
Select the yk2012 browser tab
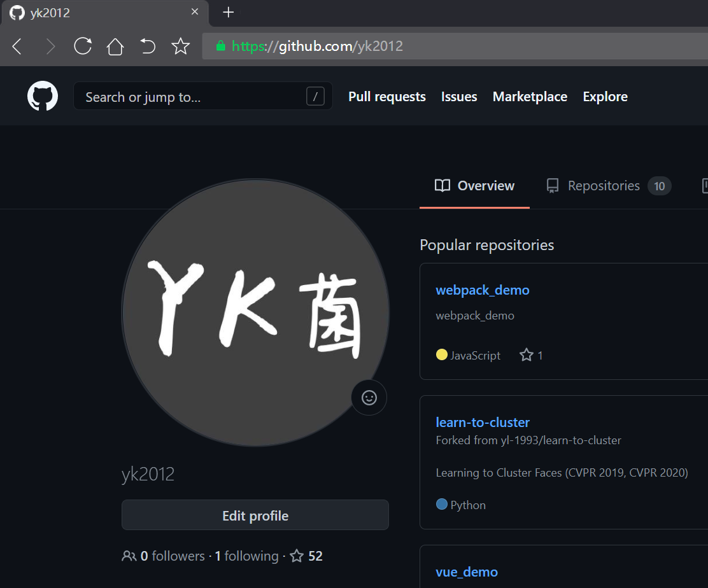pyautogui.click(x=105, y=13)
